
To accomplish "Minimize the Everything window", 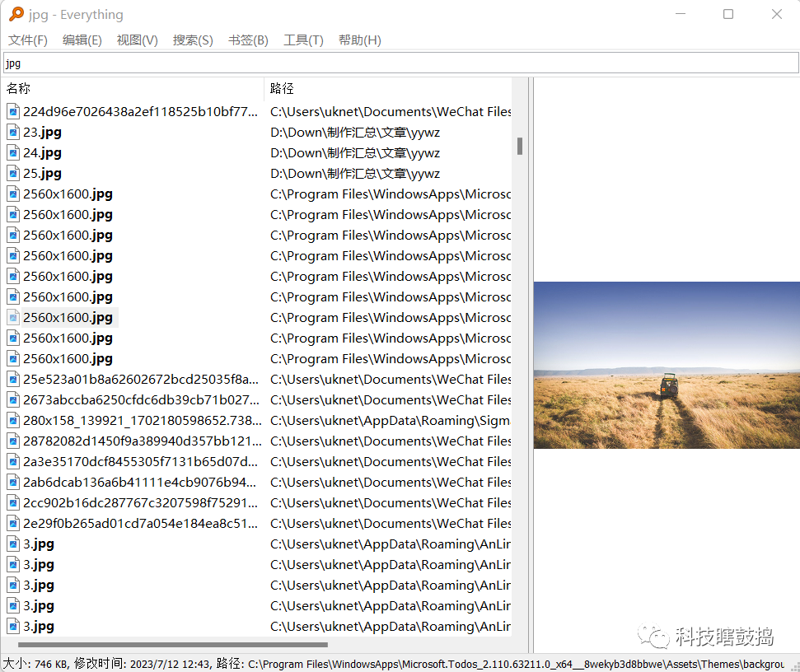I will pyautogui.click(x=680, y=14).
